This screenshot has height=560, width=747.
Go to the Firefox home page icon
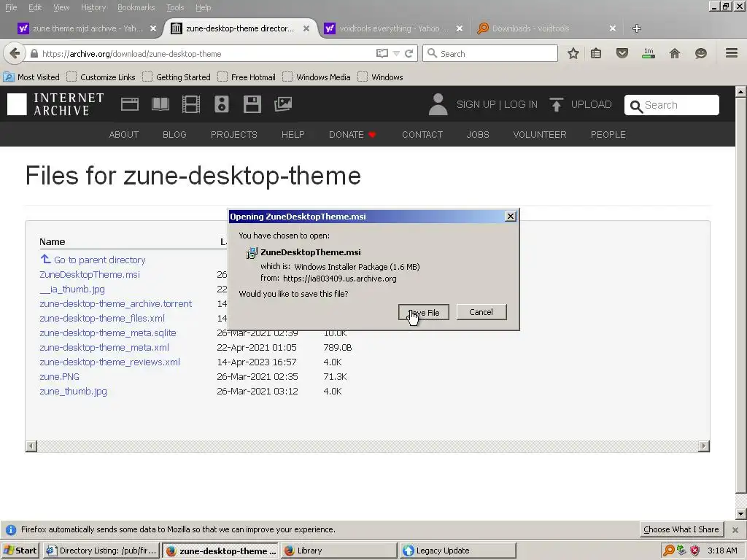click(675, 53)
